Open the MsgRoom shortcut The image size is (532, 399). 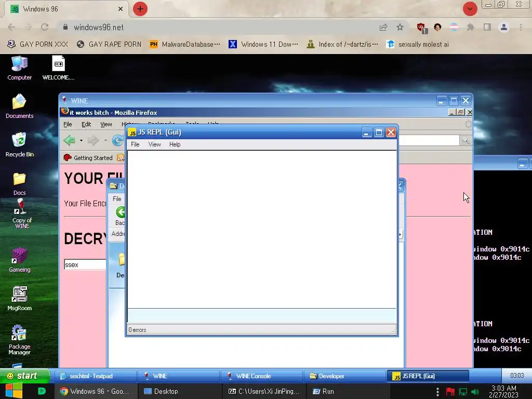[x=19, y=299]
